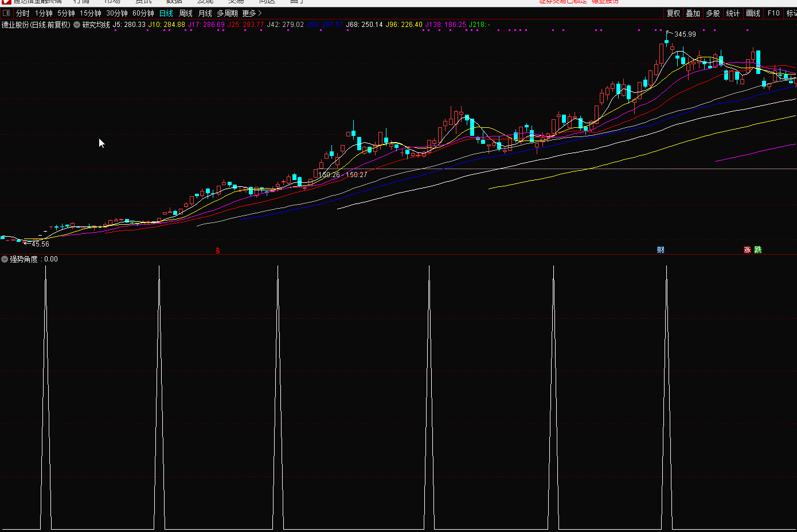Click the green 跌 marker icon
797x532 pixels.
coord(758,250)
